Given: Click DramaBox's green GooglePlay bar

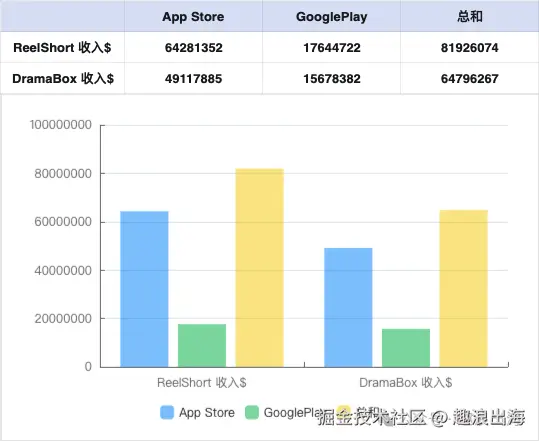Looking at the screenshot, I should (406, 348).
